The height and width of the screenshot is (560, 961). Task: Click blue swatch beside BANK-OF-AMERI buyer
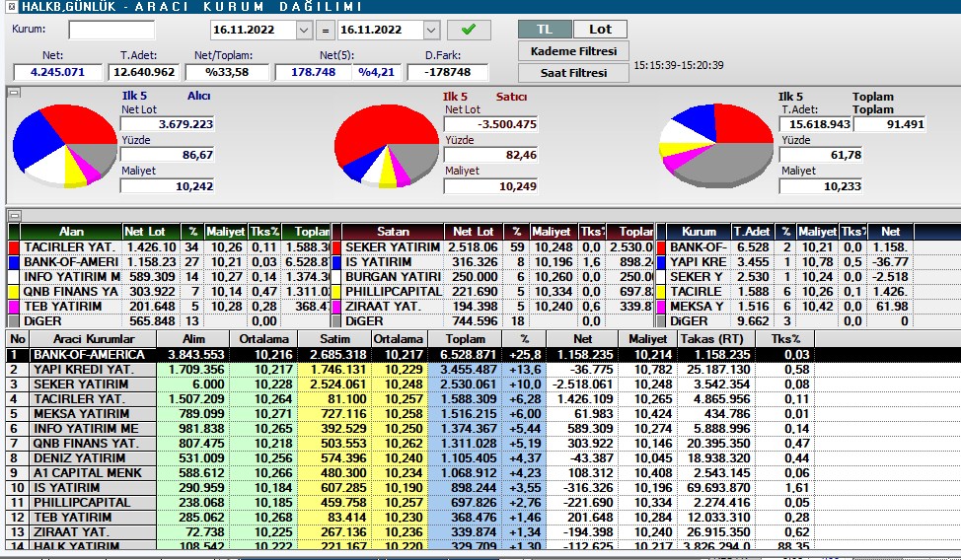click(x=14, y=261)
